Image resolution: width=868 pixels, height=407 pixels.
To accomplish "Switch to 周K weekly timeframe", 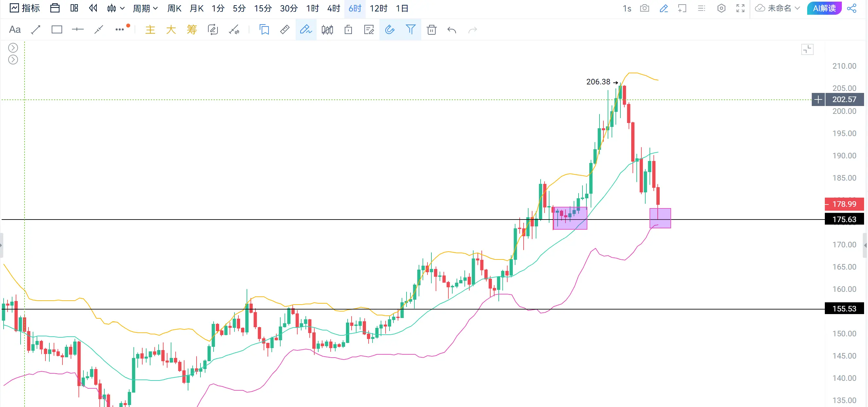I will [x=174, y=8].
